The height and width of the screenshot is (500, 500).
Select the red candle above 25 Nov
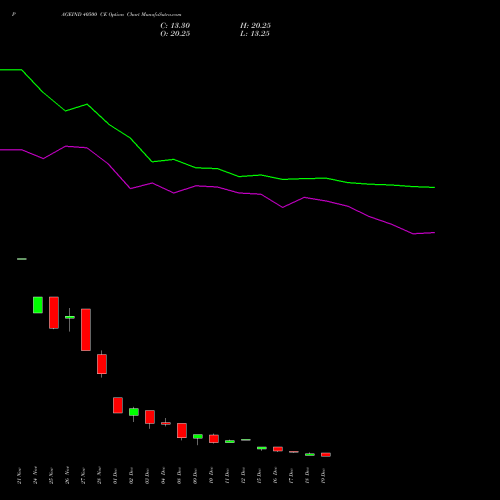pos(54,313)
